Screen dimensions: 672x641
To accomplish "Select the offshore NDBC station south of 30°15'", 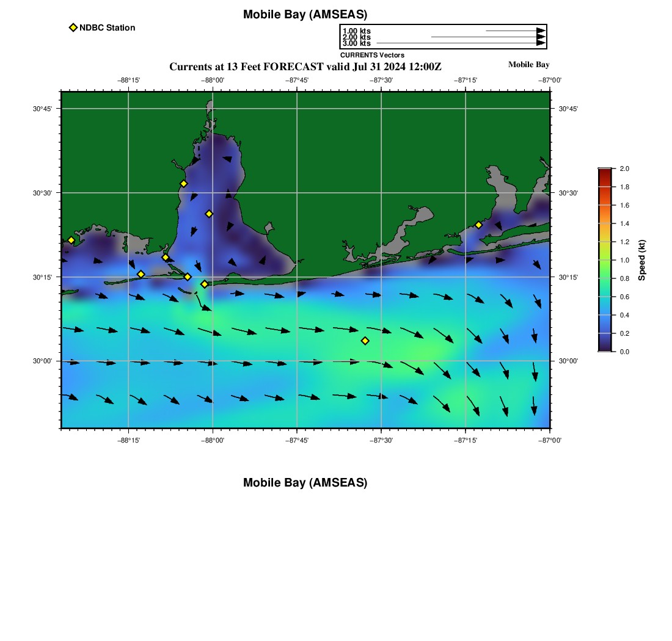I will point(365,341).
